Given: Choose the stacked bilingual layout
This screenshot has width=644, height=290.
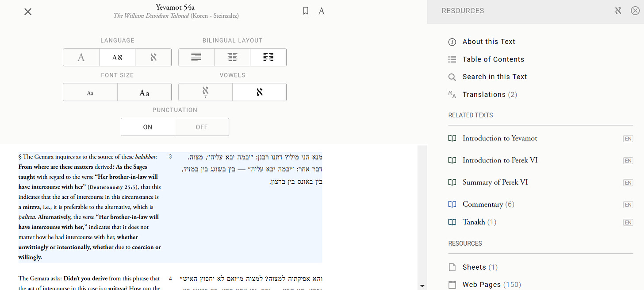Looking at the screenshot, I should tap(196, 57).
